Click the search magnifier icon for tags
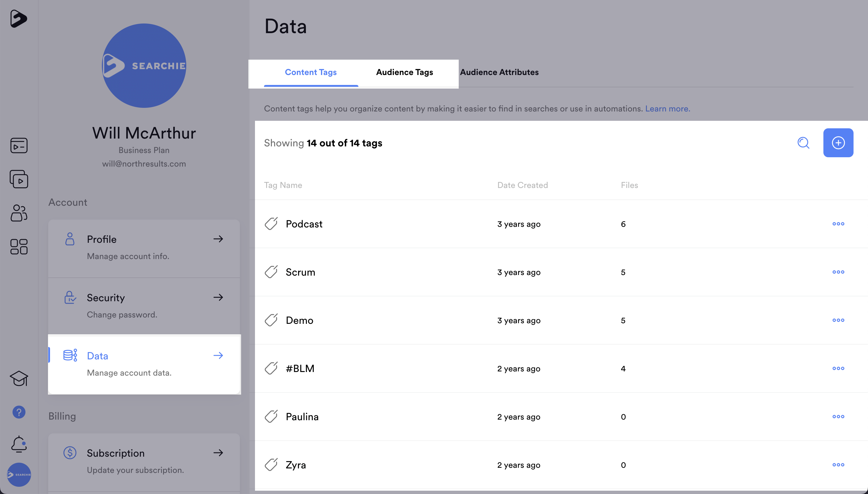Image resolution: width=868 pixels, height=494 pixels. pos(803,143)
